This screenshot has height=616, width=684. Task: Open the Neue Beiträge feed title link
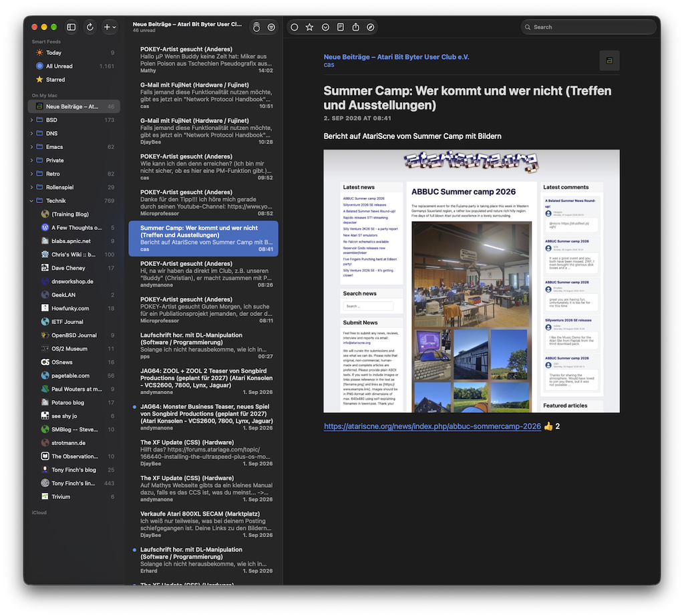(x=397, y=57)
